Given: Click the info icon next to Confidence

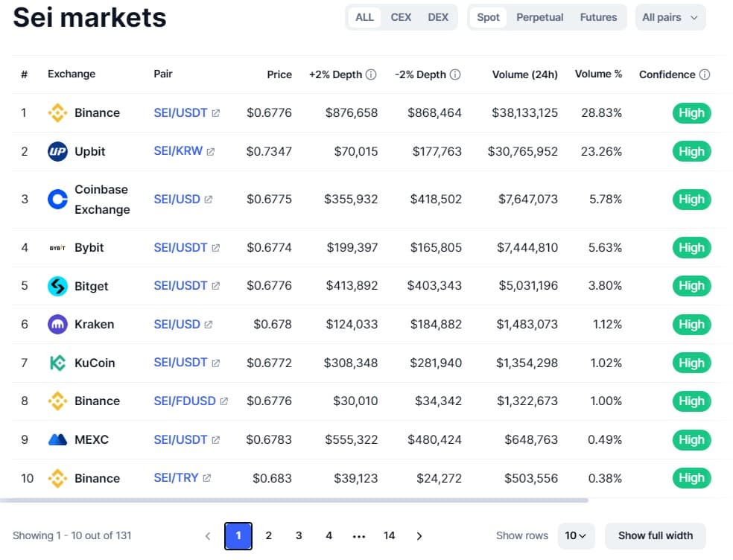Looking at the screenshot, I should point(705,74).
